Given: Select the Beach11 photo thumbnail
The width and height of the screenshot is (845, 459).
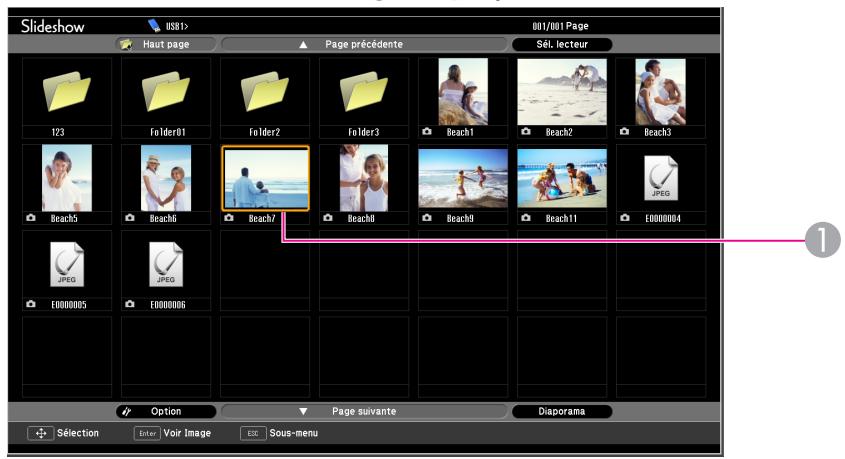Looking at the screenshot, I should pos(562,178).
